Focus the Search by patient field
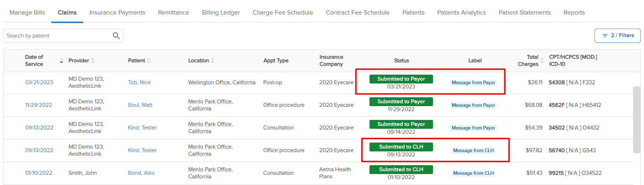 pos(58,36)
